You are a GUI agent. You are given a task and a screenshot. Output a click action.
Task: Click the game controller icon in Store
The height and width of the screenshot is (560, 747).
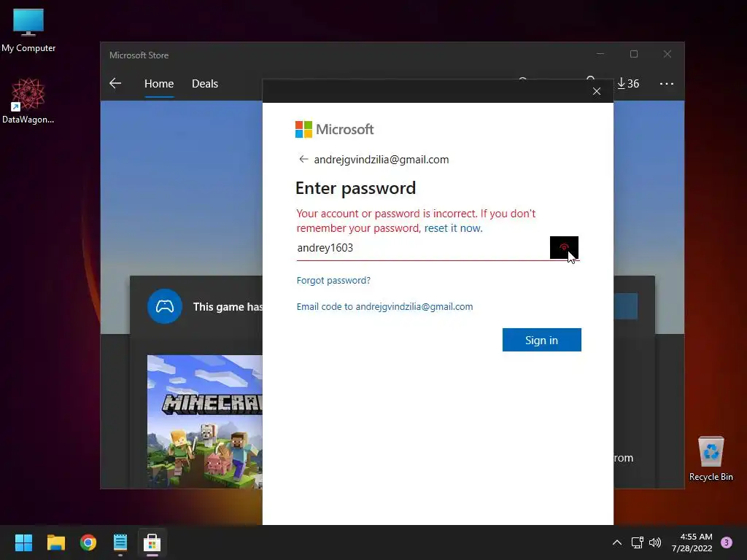pos(164,306)
